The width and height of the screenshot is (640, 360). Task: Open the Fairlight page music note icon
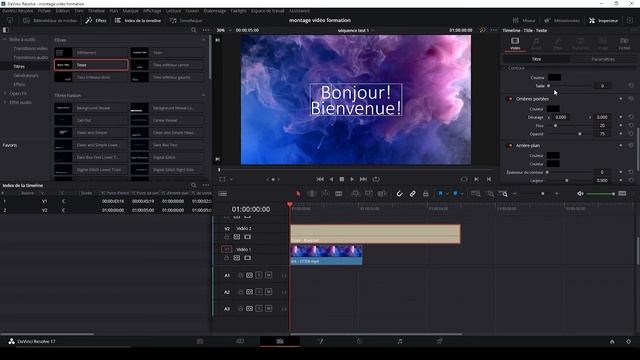400,341
